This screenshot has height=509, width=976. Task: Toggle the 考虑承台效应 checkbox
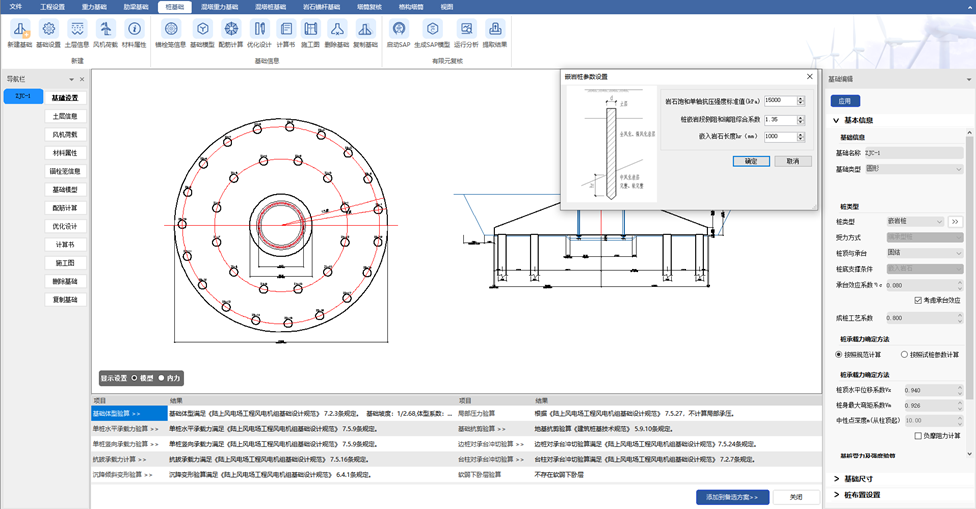(919, 300)
